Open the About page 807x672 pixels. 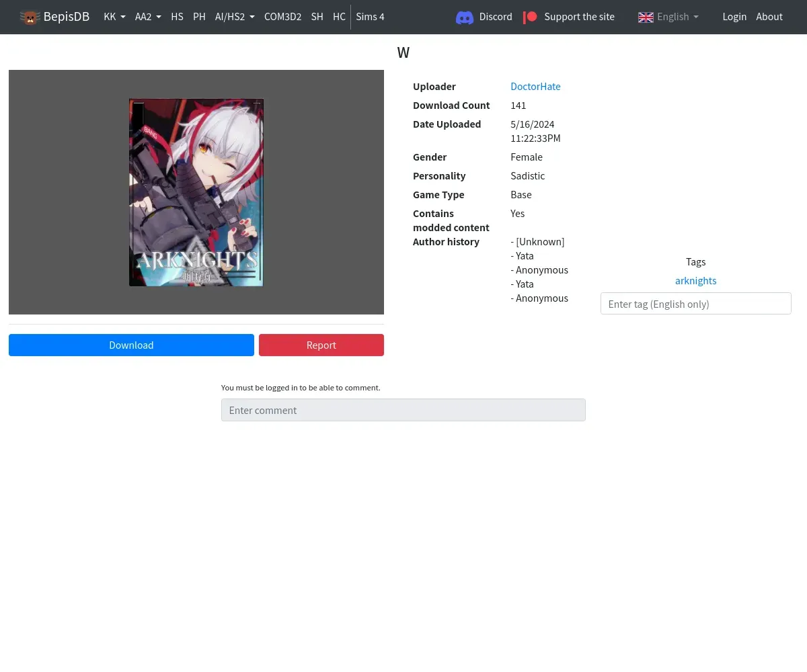(769, 17)
